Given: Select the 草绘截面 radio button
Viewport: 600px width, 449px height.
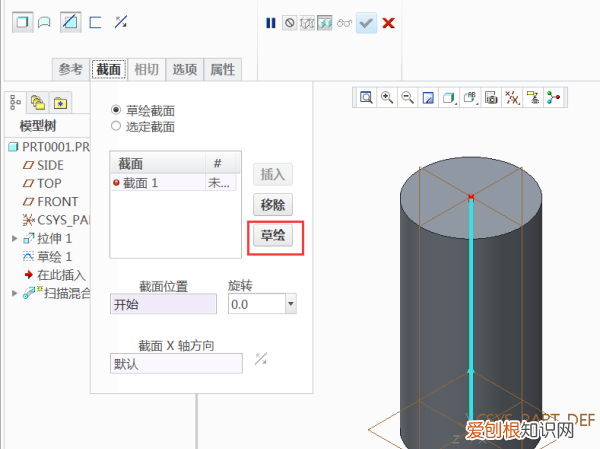Looking at the screenshot, I should pos(116,110).
